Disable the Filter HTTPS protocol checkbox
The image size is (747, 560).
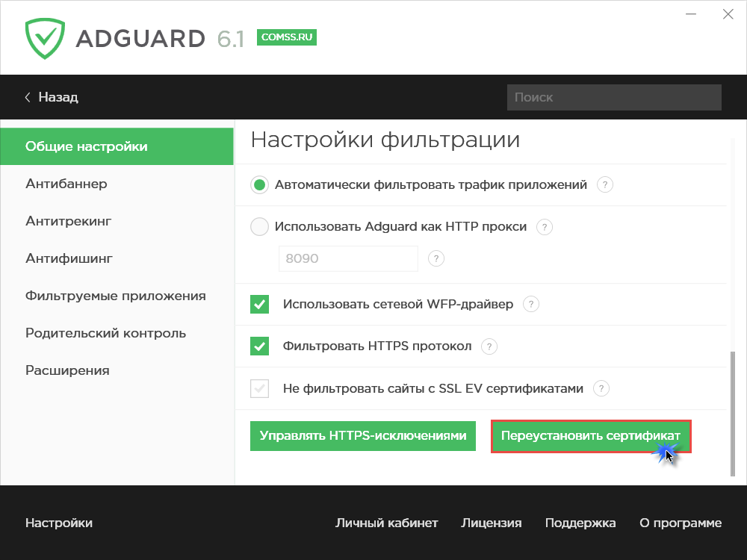[x=259, y=346]
